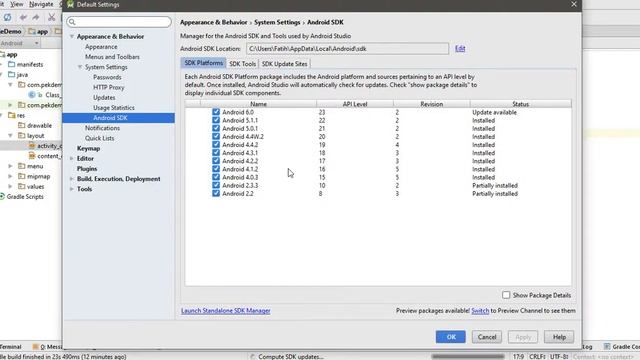The height and width of the screenshot is (360, 640).
Task: Click Switch to Preview Channel link
Action: 480,311
